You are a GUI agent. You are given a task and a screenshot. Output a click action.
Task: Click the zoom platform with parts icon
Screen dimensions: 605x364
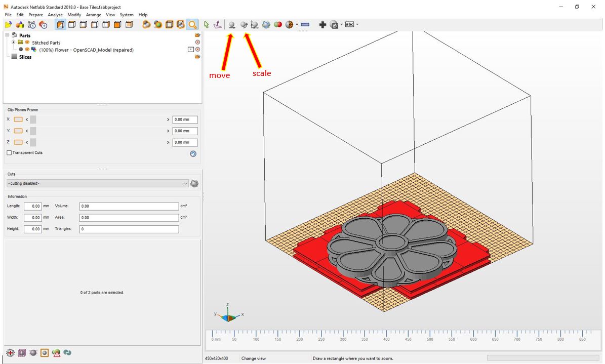click(181, 25)
